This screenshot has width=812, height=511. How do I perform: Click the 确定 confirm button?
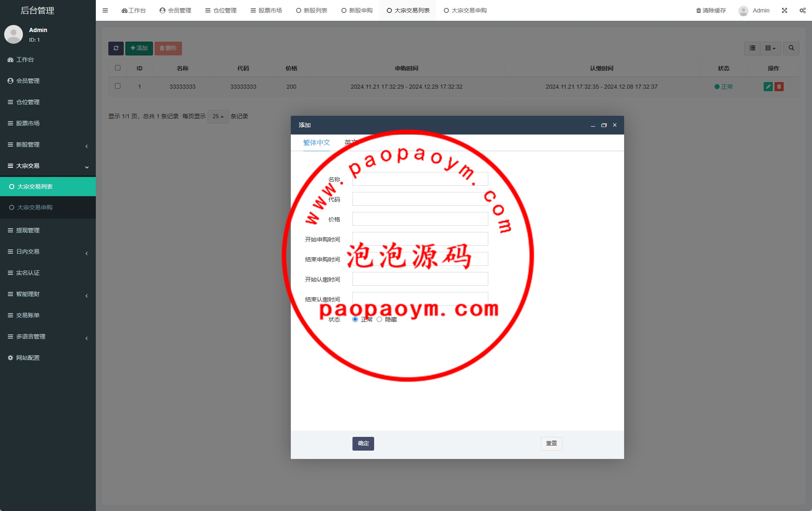363,444
